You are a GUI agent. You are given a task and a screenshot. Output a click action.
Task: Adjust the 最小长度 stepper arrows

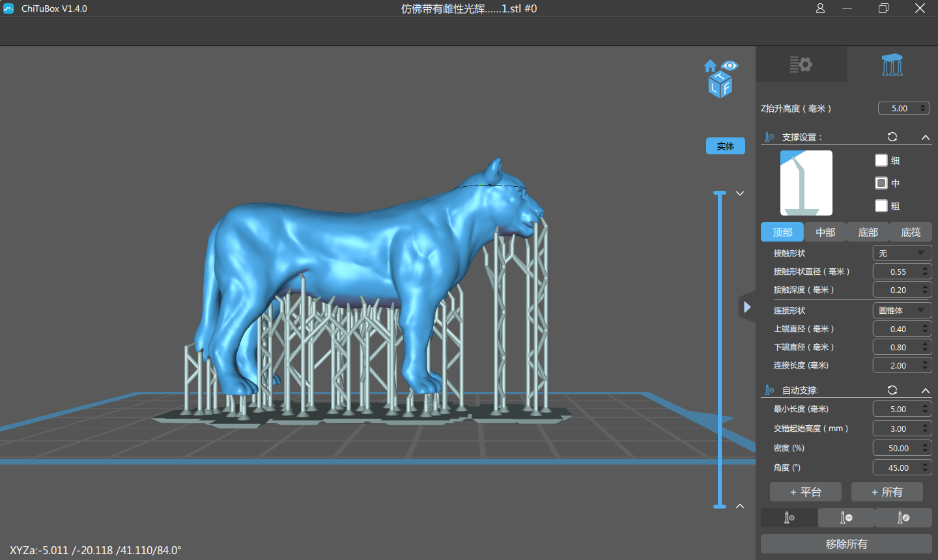(x=926, y=409)
